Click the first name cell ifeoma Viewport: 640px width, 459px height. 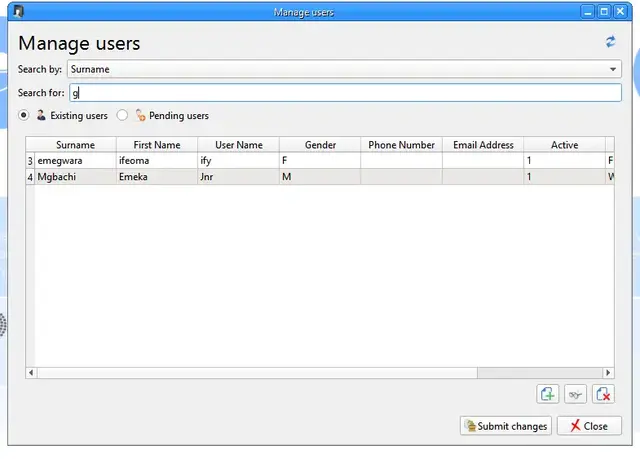pyautogui.click(x=157, y=160)
